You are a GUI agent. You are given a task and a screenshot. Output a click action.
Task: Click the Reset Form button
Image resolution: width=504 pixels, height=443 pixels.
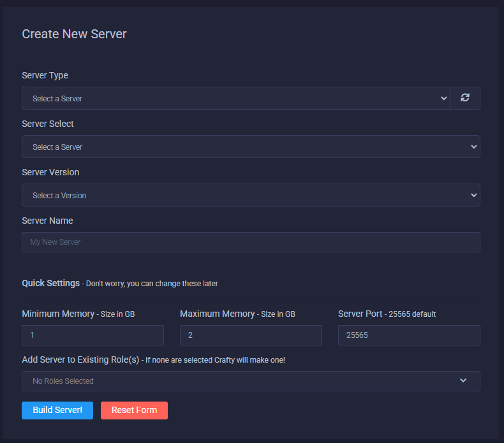pos(134,410)
